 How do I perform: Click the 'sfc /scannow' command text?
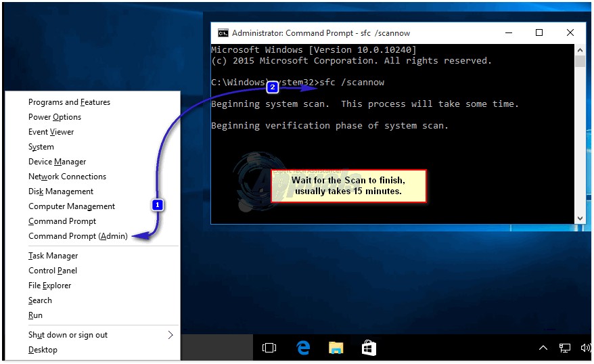pyautogui.click(x=352, y=83)
